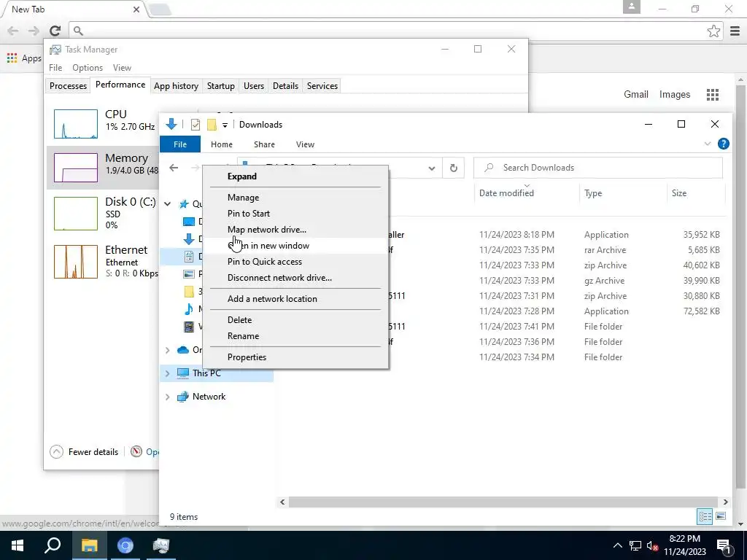Select Network in the navigation pane

[209, 397]
